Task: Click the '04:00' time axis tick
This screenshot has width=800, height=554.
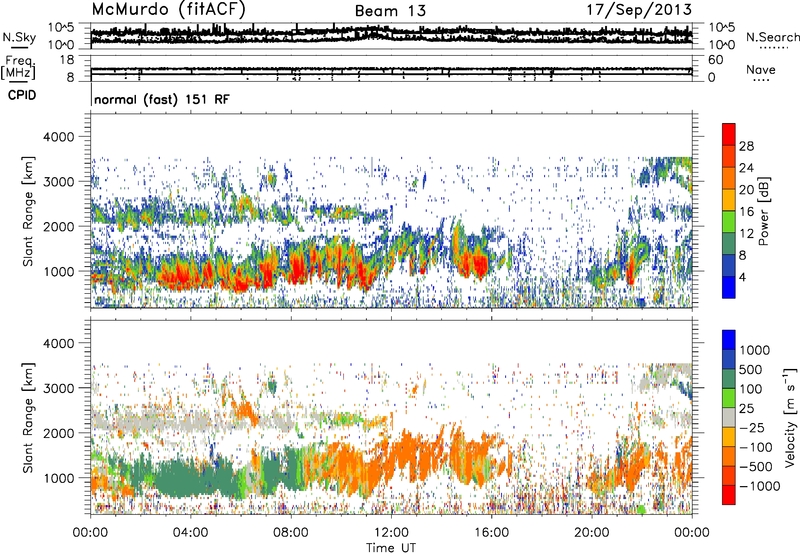Action: [x=191, y=533]
